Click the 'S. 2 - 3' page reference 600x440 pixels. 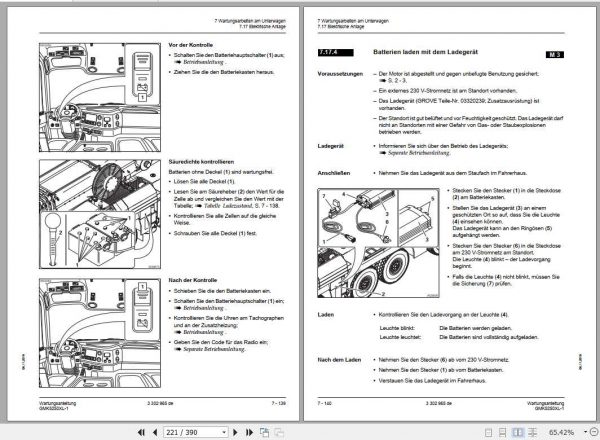click(397, 81)
